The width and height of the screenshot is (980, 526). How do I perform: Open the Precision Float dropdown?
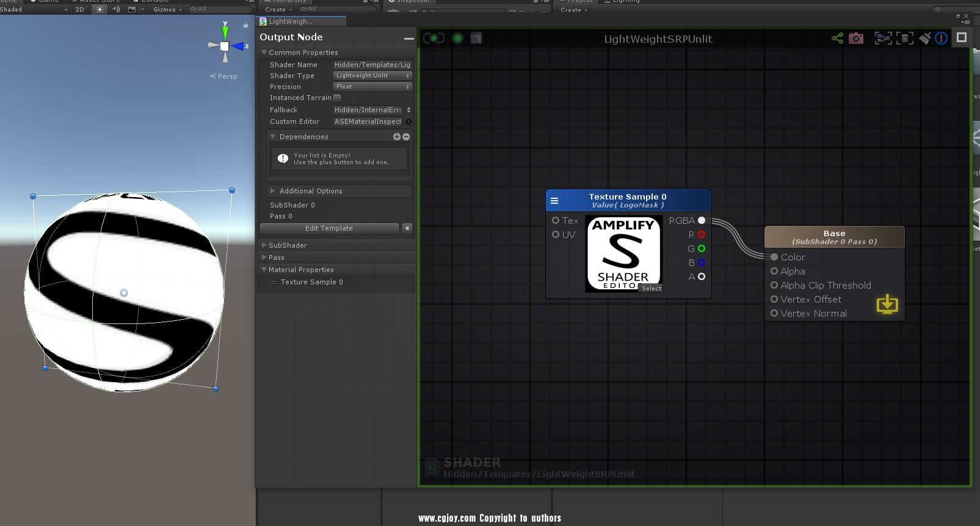tap(372, 87)
